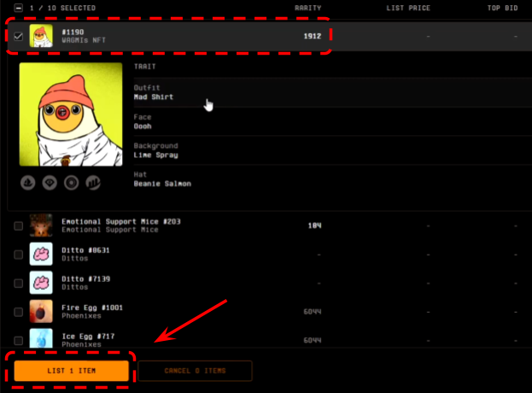Viewport: 532px width, 393px height.
Task: Click Dittos subtitle under Ditto #8631
Action: tap(74, 259)
